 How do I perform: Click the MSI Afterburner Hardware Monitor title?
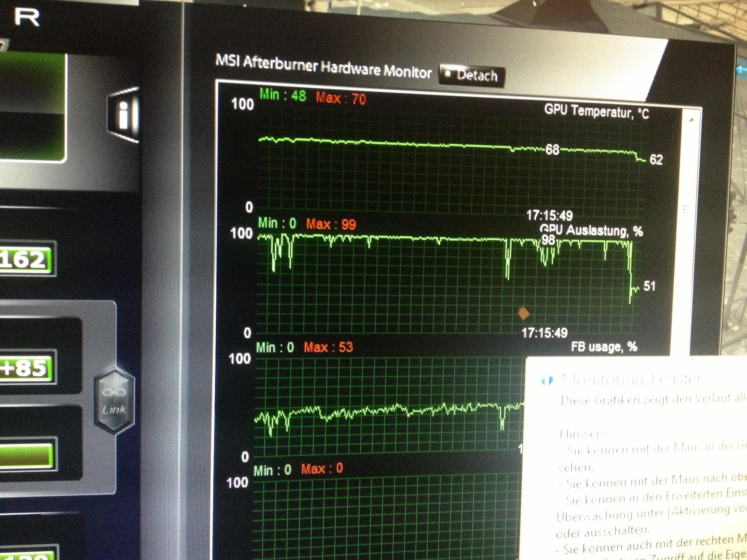point(323,67)
